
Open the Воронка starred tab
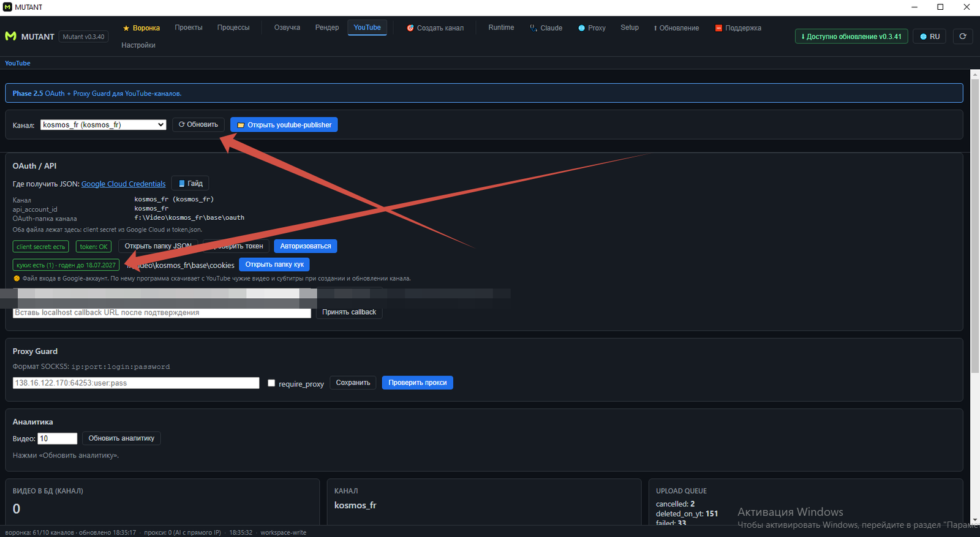pyautogui.click(x=141, y=28)
